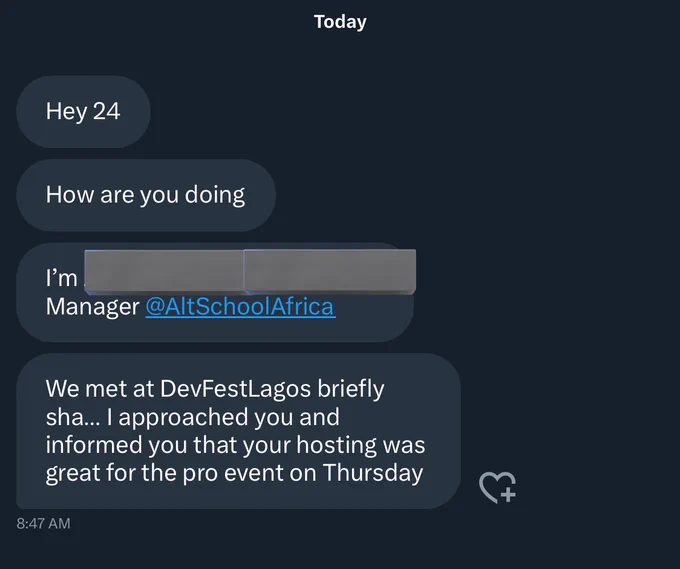Click the word "informed" in last message

(x=94, y=445)
